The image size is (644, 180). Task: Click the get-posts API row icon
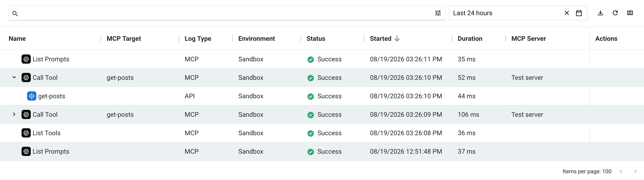pyautogui.click(x=32, y=96)
